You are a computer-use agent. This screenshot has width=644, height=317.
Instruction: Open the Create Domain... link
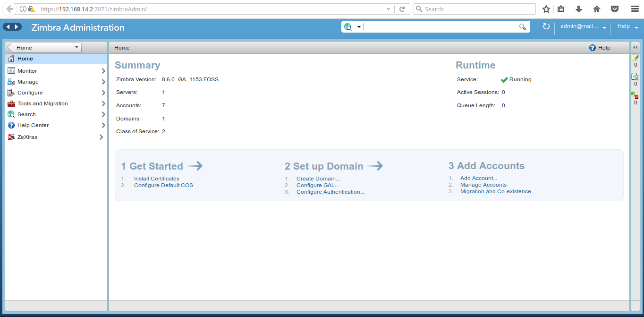318,179
